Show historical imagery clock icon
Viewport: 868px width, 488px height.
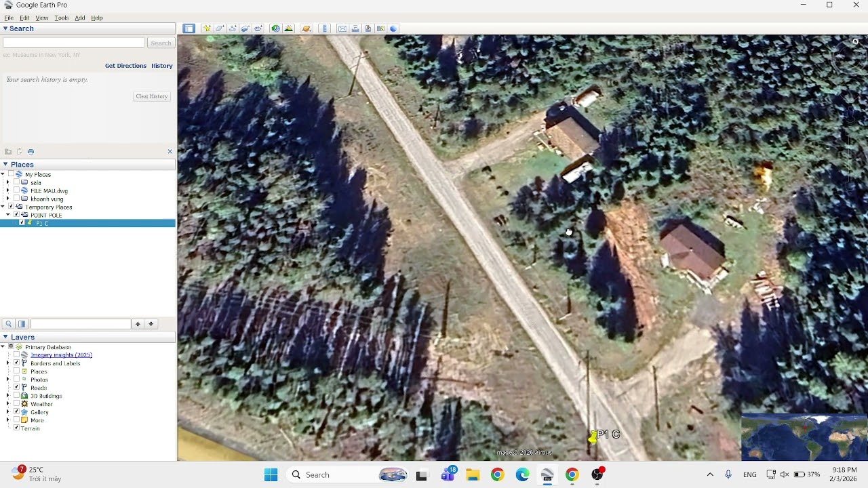[275, 28]
